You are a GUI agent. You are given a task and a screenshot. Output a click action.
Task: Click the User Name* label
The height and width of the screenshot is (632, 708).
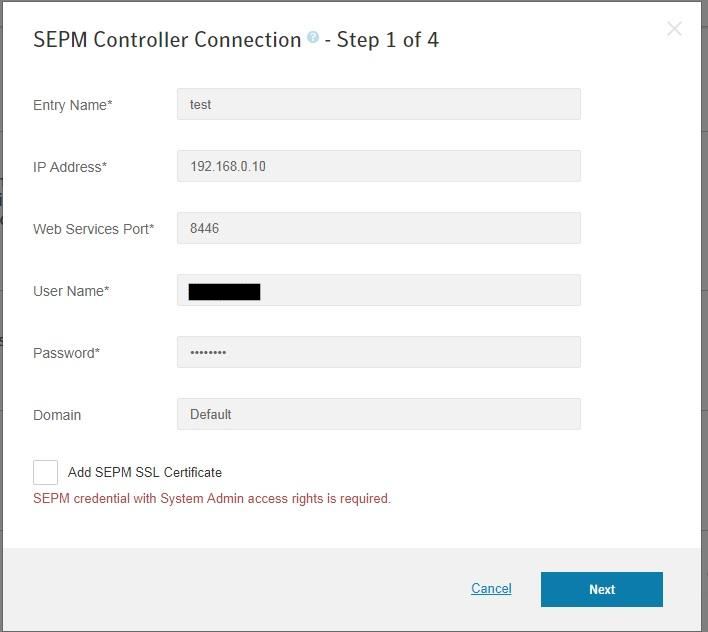pyautogui.click(x=71, y=291)
